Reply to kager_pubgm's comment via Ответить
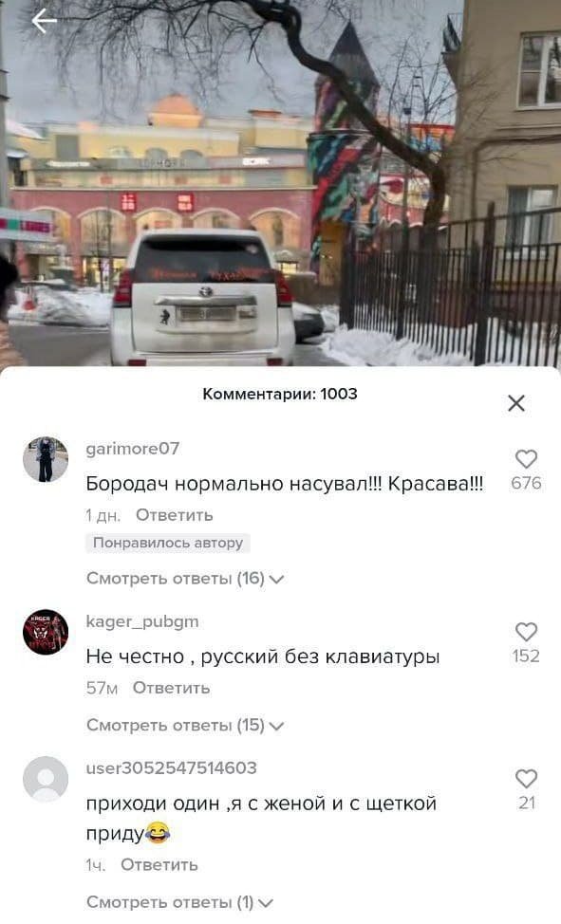 (x=171, y=688)
